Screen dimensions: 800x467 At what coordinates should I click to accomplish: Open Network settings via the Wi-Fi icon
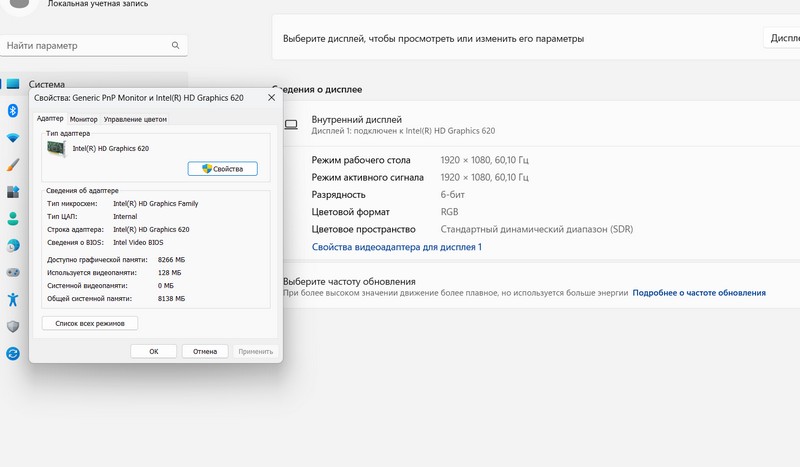coord(13,137)
